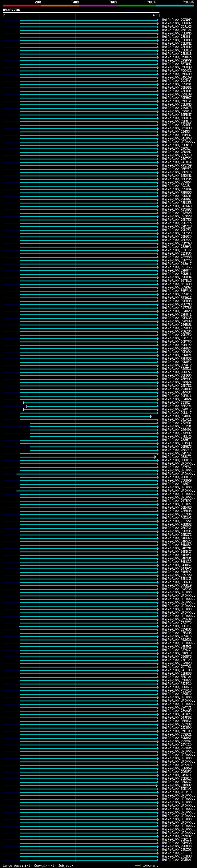Select the UniRef100_Q38HT2 label
This screenshot has height=868, width=197.
point(177,440)
